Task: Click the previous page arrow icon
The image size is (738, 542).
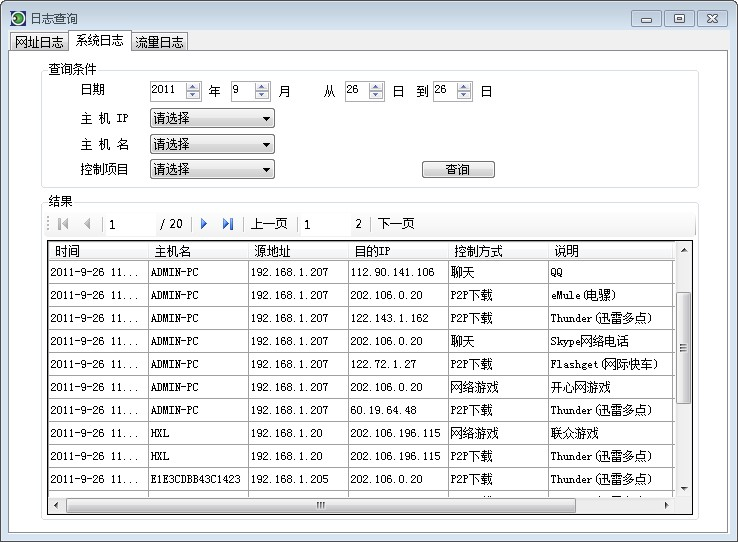Action: click(87, 224)
